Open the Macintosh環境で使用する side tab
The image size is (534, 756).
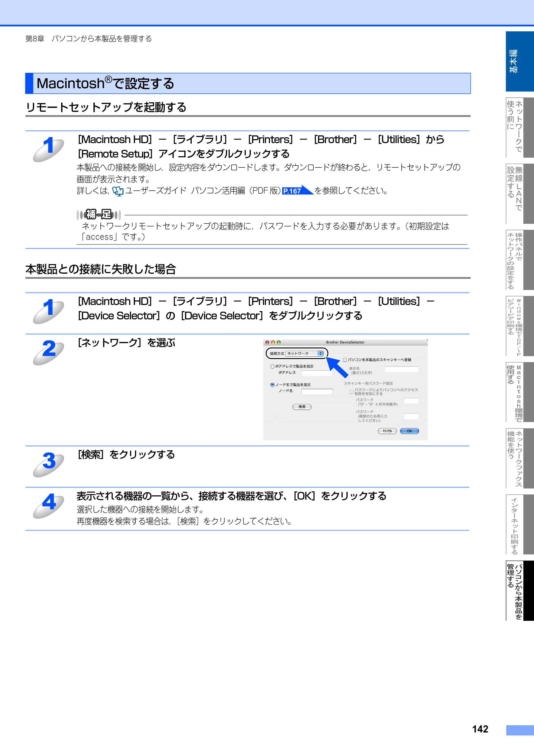tap(520, 392)
